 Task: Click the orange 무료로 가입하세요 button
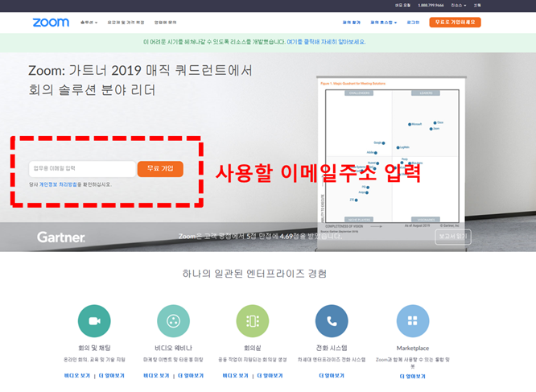coord(455,23)
